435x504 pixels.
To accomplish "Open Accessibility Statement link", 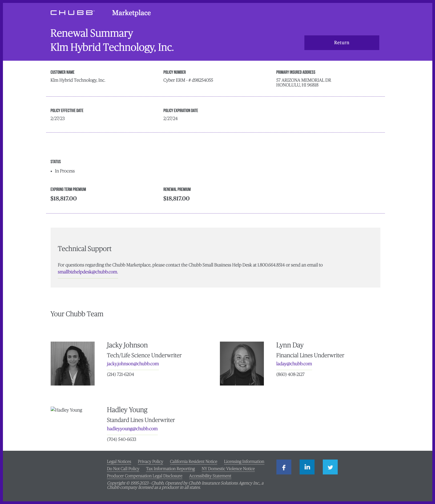I will pos(210,476).
